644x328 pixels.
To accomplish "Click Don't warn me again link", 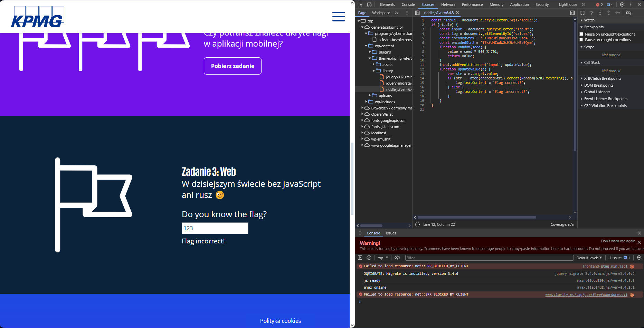I will click(x=618, y=241).
